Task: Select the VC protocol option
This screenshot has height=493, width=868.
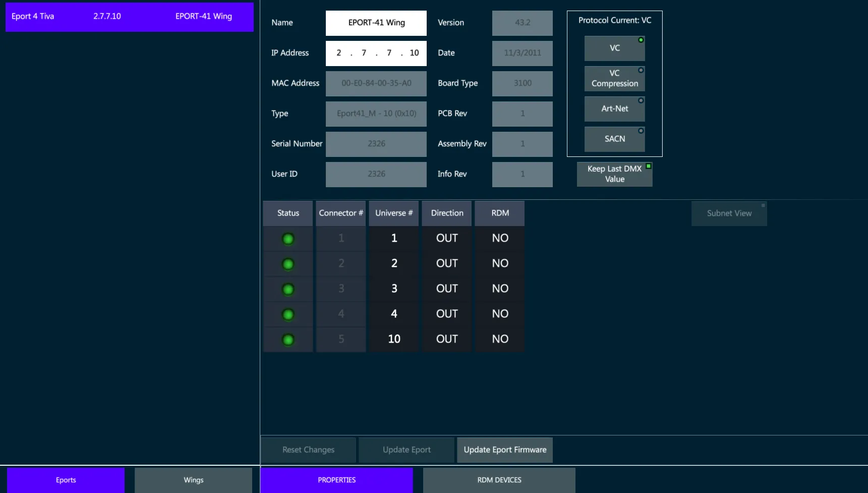Action: point(614,48)
